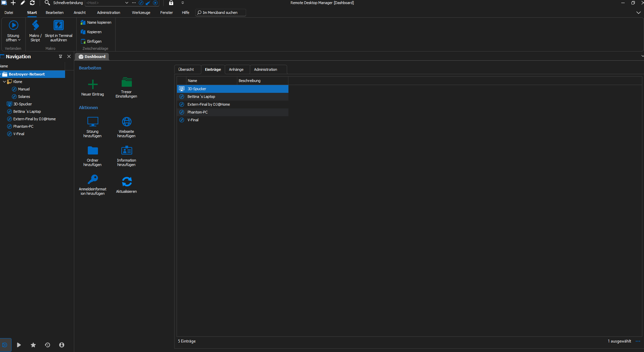Image resolution: width=644 pixels, height=352 pixels.
Task: Open Tresor Einstellungen
Action: tap(126, 87)
